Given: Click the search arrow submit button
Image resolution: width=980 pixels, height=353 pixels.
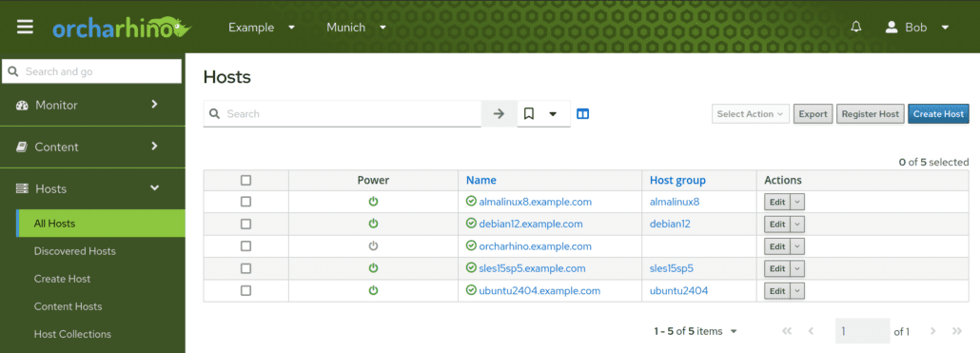Looking at the screenshot, I should point(499,114).
